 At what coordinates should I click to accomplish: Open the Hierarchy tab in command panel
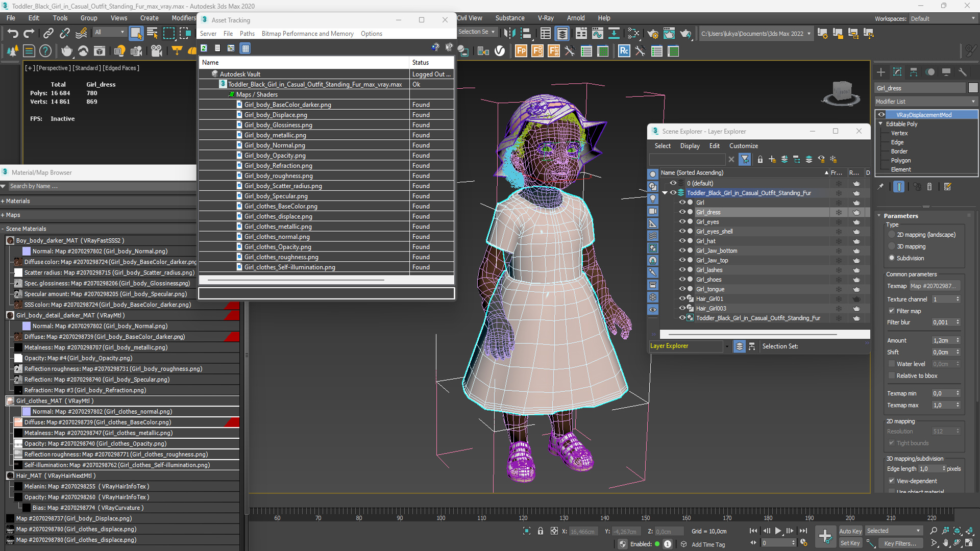(x=914, y=72)
